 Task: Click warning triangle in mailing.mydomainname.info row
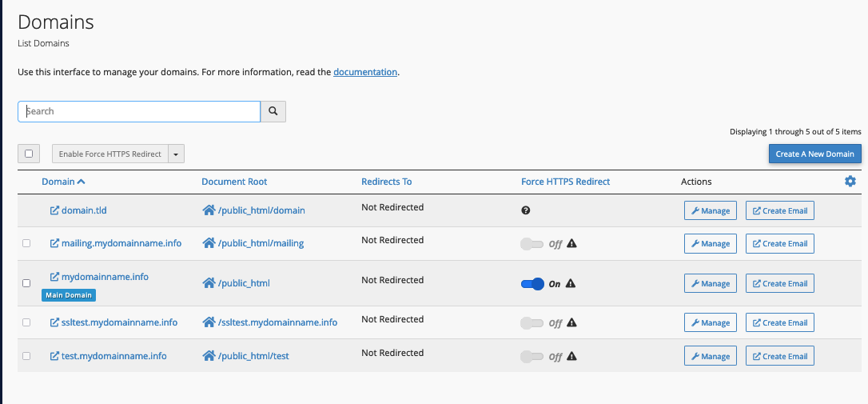point(571,244)
